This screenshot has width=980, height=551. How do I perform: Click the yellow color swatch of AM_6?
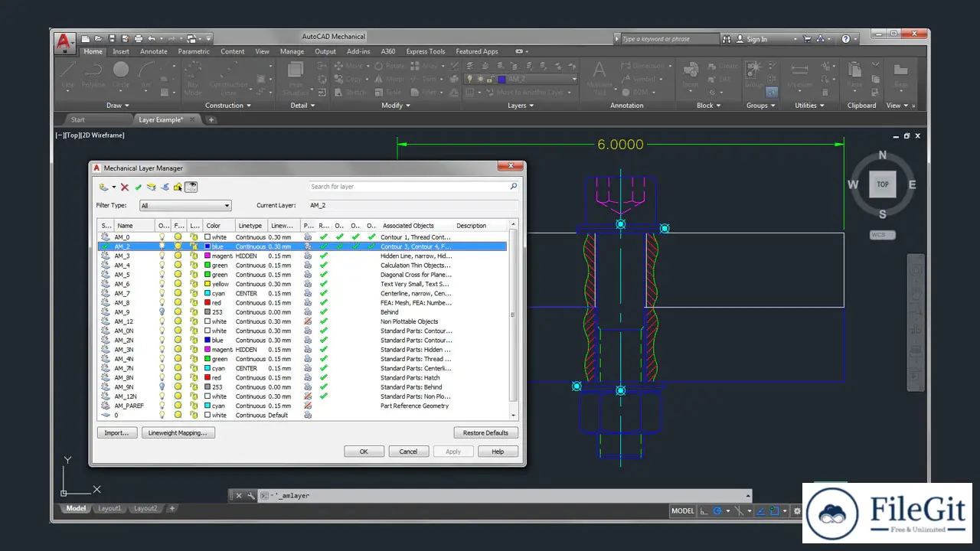(207, 284)
